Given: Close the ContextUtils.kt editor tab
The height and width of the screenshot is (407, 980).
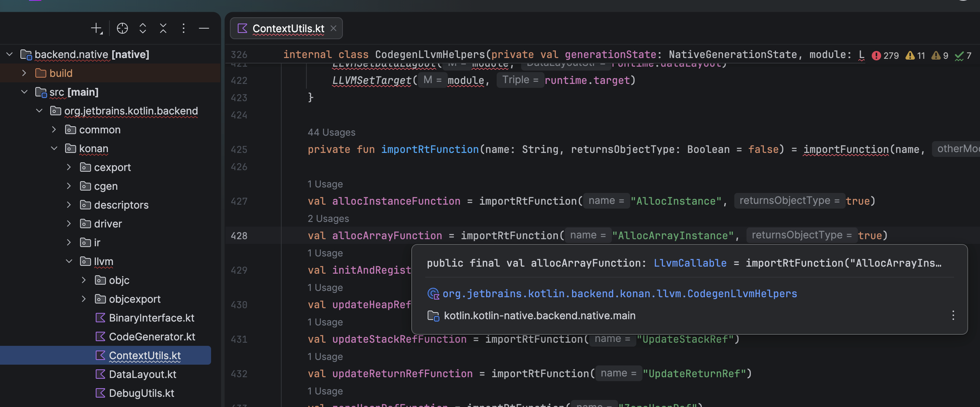Looking at the screenshot, I should coord(333,28).
